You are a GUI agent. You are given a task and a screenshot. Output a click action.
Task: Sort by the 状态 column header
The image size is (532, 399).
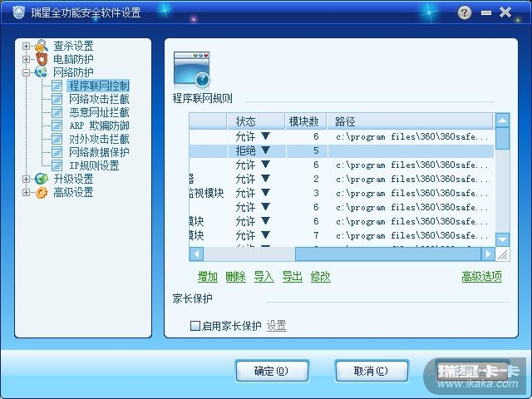255,121
